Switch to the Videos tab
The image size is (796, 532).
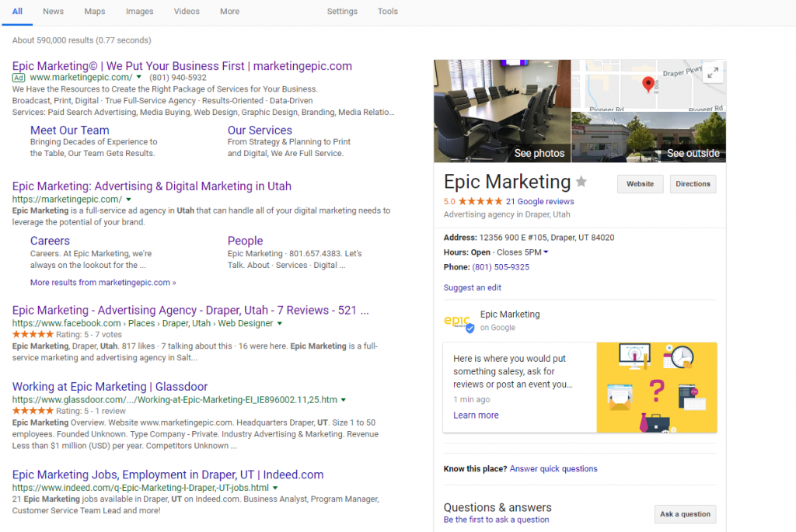pos(187,11)
